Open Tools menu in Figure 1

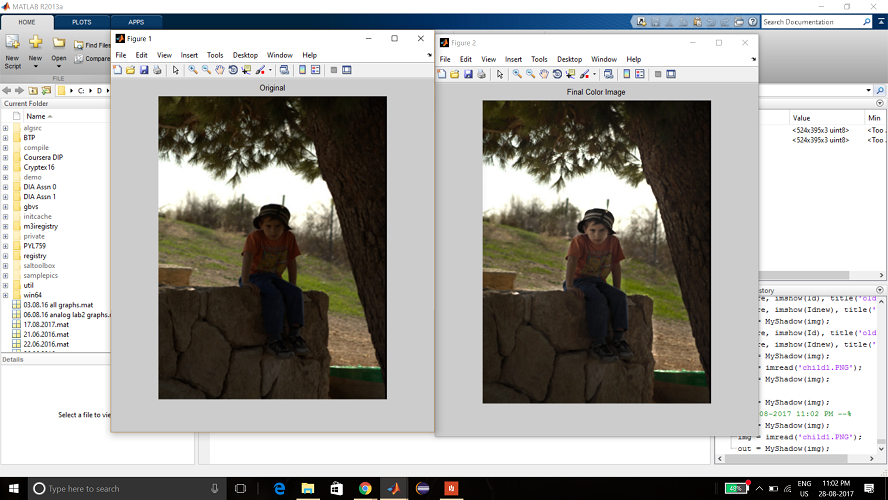point(214,55)
